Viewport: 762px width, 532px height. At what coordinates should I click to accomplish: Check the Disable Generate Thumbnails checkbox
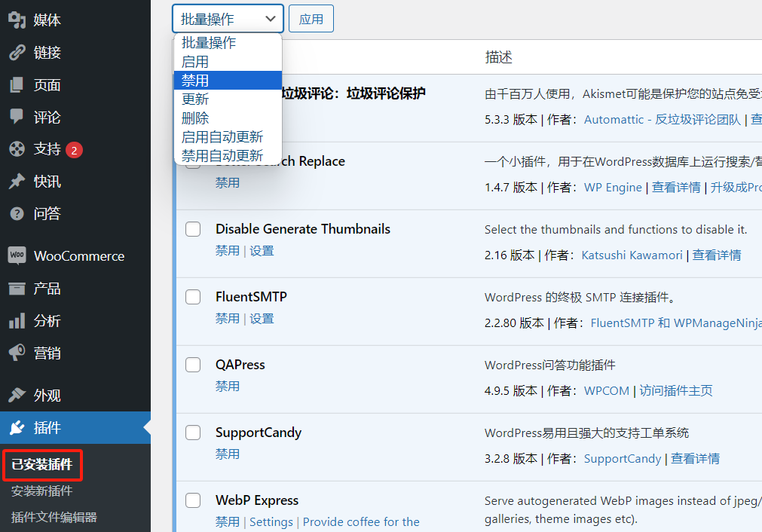pyautogui.click(x=193, y=229)
